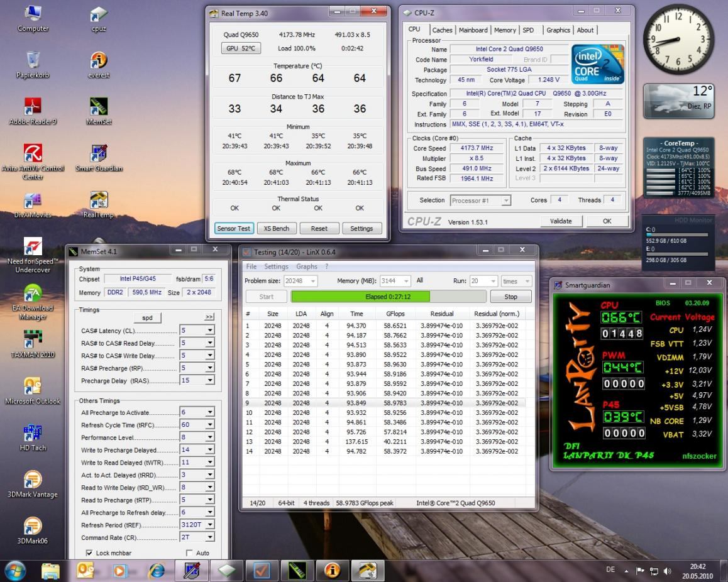728x582 pixels.
Task: Enable the Auto checkbox in MemSet
Action: pos(189,553)
